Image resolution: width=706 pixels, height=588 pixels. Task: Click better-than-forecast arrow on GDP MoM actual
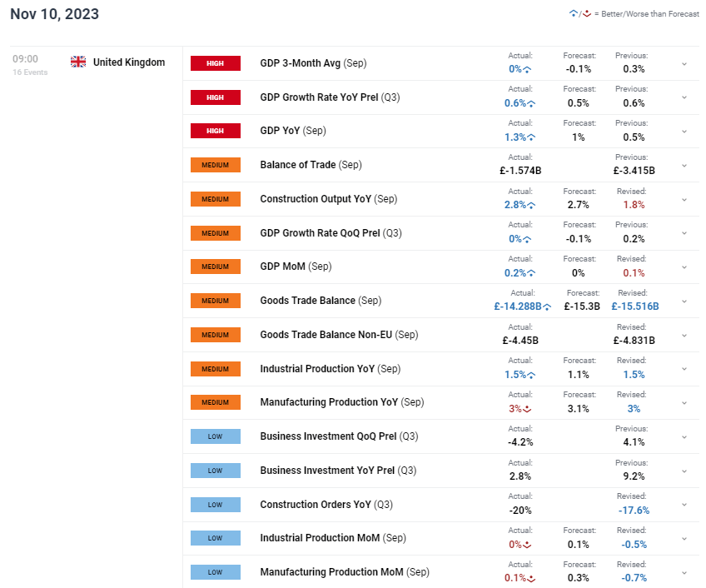coord(529,273)
